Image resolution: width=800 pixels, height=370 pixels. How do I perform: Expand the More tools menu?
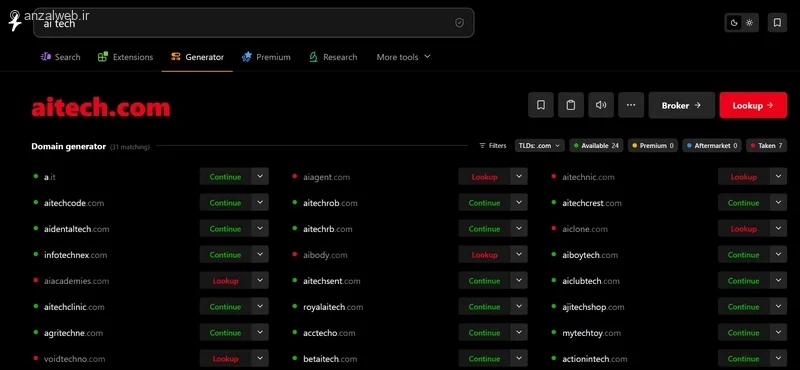(x=404, y=57)
